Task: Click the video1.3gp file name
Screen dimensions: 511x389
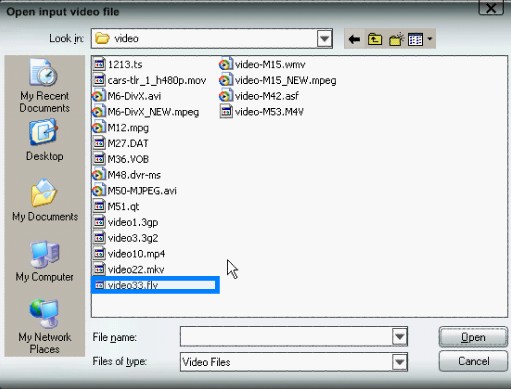Action: 133,222
